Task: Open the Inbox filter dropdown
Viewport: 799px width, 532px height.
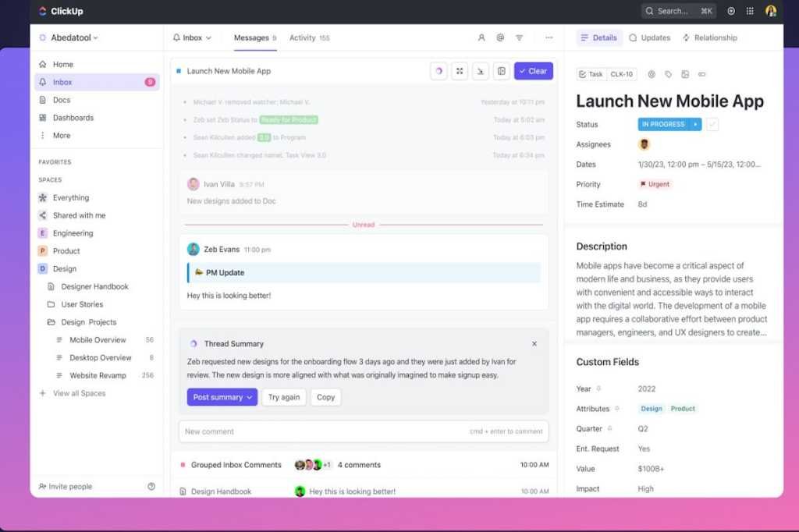Action: click(194, 37)
